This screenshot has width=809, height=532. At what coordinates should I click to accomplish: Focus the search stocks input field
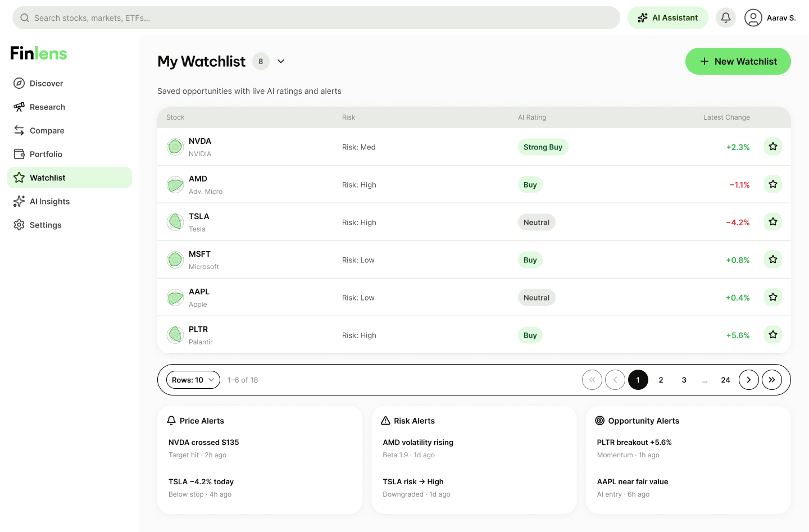click(316, 18)
